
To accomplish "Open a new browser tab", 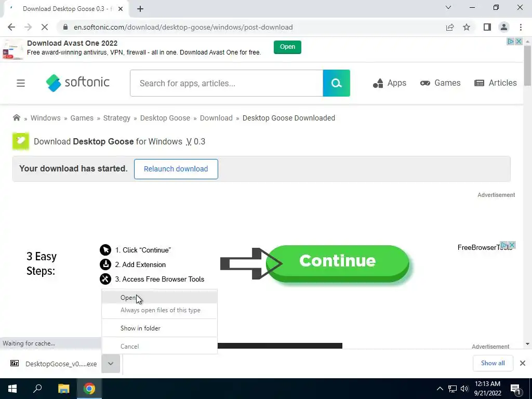I will tap(140, 9).
